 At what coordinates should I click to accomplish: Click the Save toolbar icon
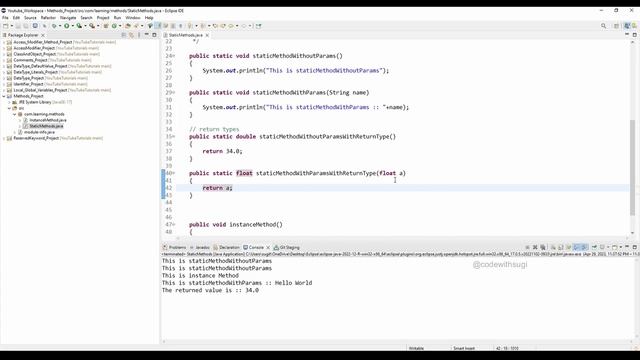point(18,26)
